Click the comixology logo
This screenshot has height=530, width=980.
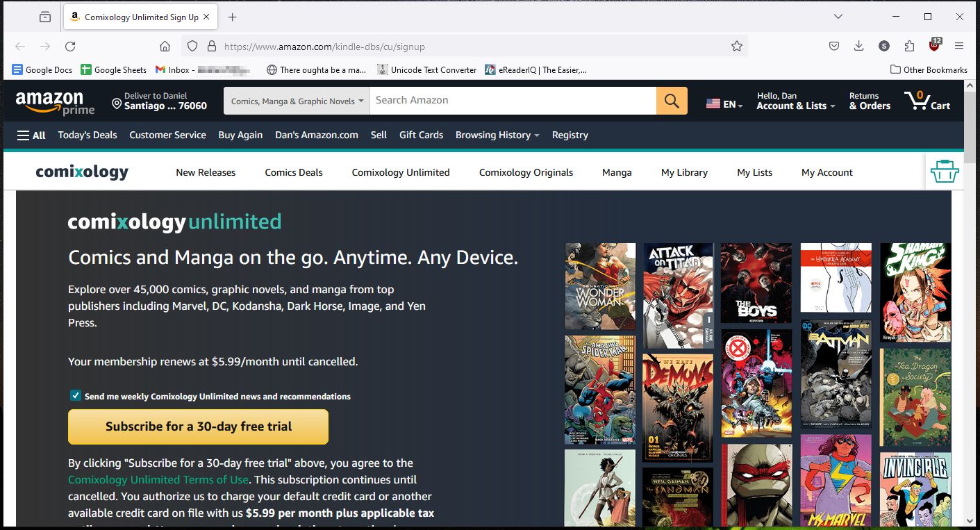(x=82, y=172)
